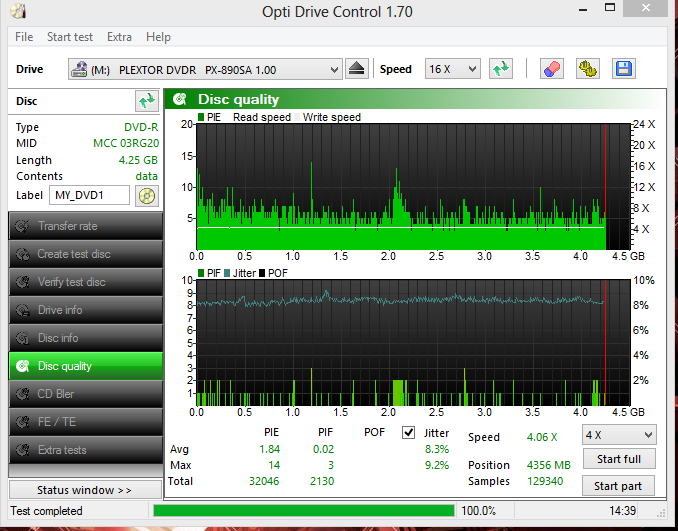The width and height of the screenshot is (678, 531).
Task: Select Verify test disc
Action: (86, 282)
